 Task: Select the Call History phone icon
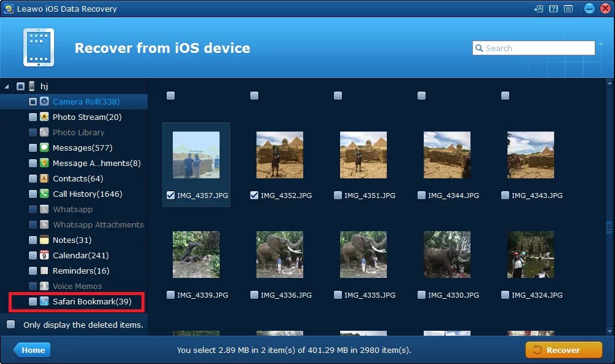(43, 194)
